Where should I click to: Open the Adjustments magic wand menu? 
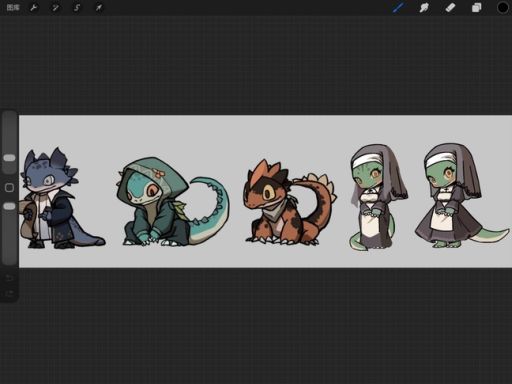(x=55, y=7)
